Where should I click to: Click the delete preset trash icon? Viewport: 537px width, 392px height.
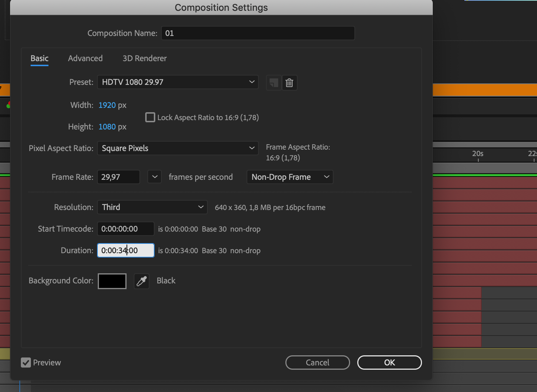[x=289, y=83]
